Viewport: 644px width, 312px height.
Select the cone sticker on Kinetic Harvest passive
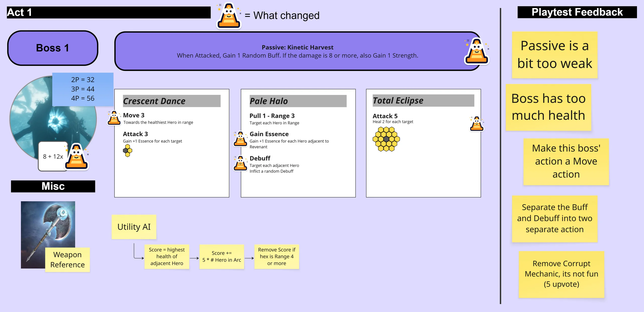coord(477,51)
